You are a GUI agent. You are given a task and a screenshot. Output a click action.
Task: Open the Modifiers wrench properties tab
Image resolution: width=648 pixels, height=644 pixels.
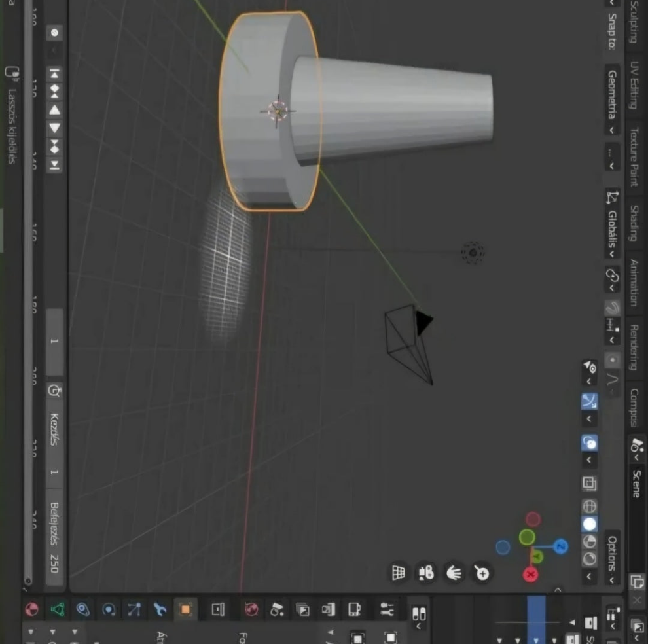160,610
